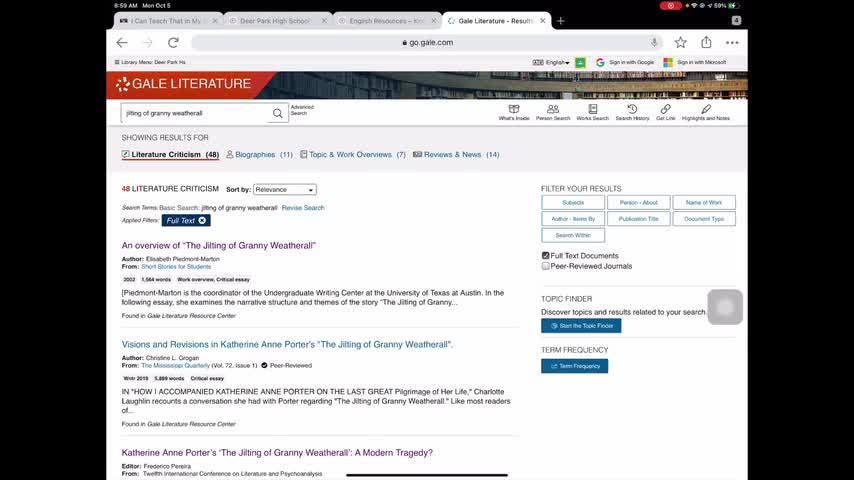
Task: Click the Get Link icon
Action: point(666,111)
